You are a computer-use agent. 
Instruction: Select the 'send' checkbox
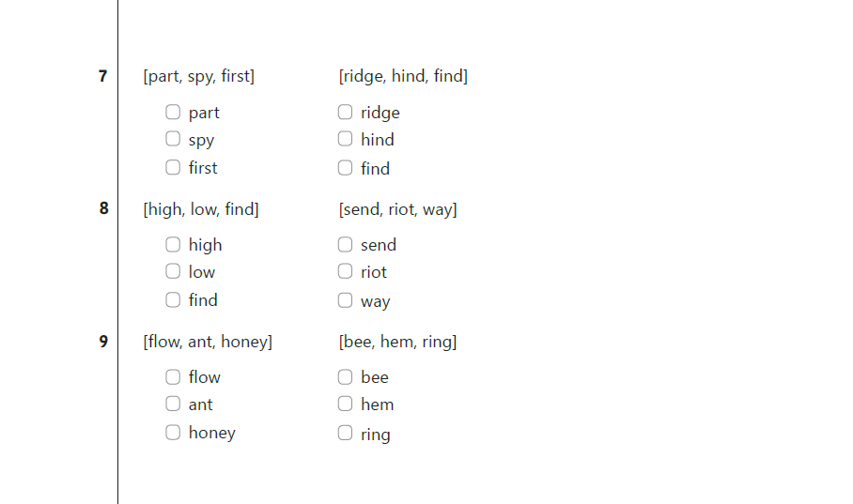tap(345, 245)
